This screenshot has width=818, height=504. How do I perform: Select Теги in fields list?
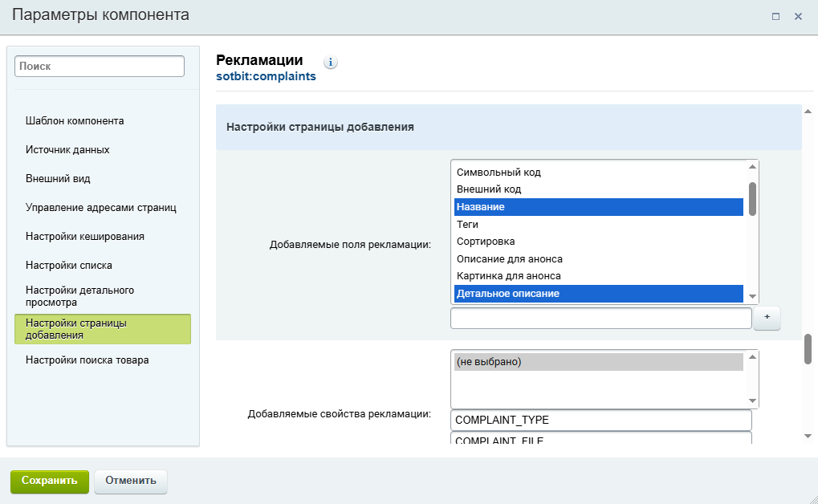[x=598, y=225]
